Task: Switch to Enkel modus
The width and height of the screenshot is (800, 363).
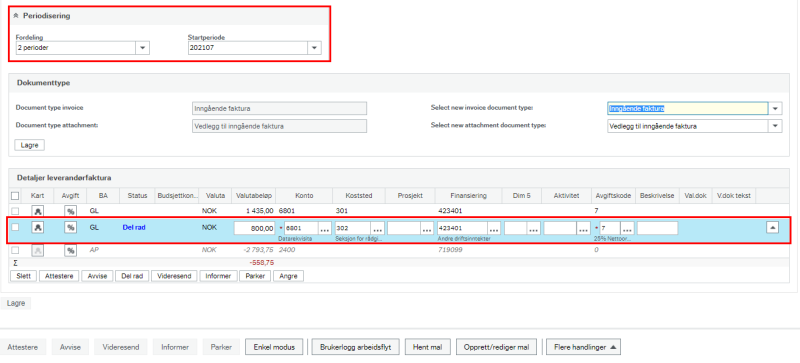Action: point(274,347)
